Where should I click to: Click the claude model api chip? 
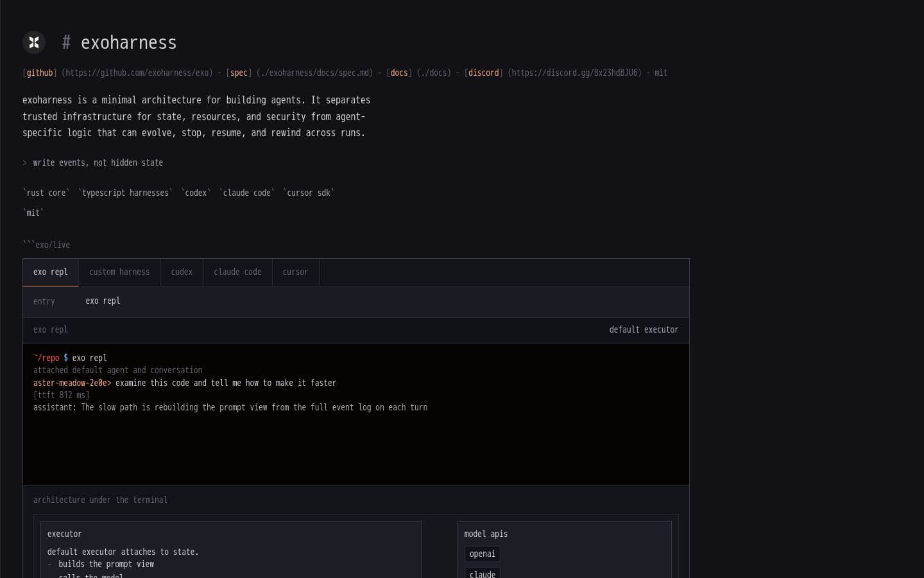(483, 573)
